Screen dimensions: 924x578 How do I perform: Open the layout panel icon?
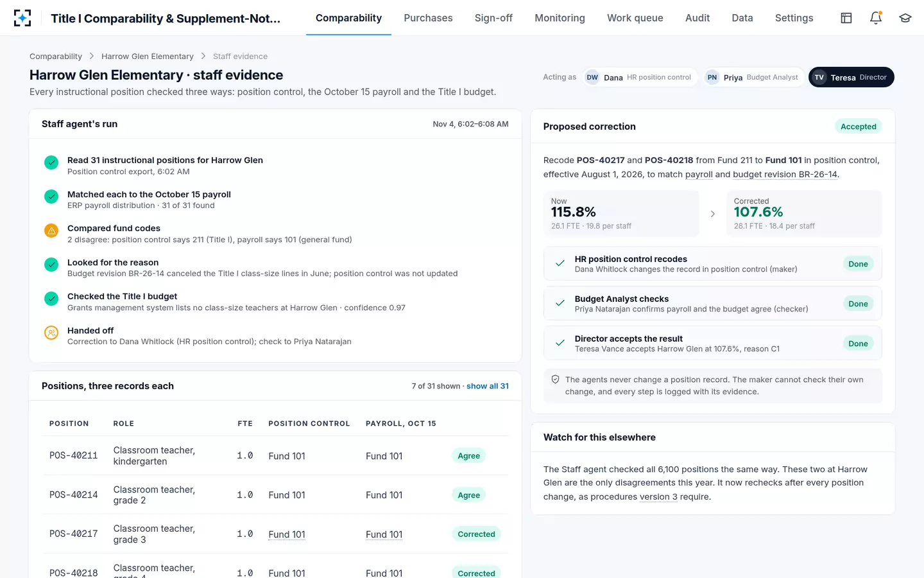pos(846,18)
